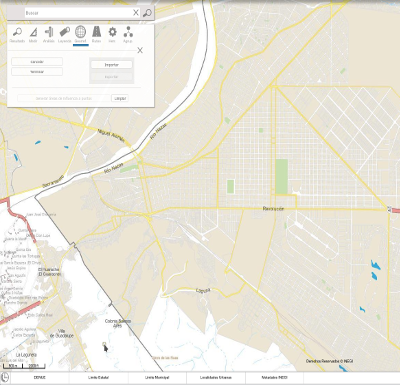The width and height of the screenshot is (400, 385).
Task: Open the Análisis tool icon
Action: pos(49,34)
